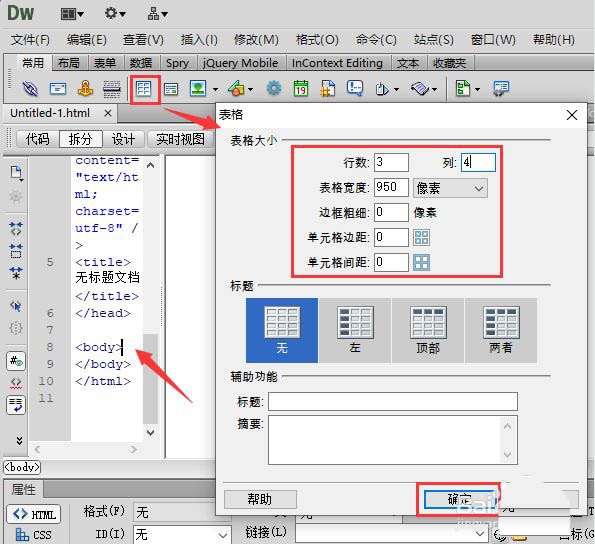Click the Hyperlink icon in Common toolbar
This screenshot has height=544, width=595.
click(30, 89)
